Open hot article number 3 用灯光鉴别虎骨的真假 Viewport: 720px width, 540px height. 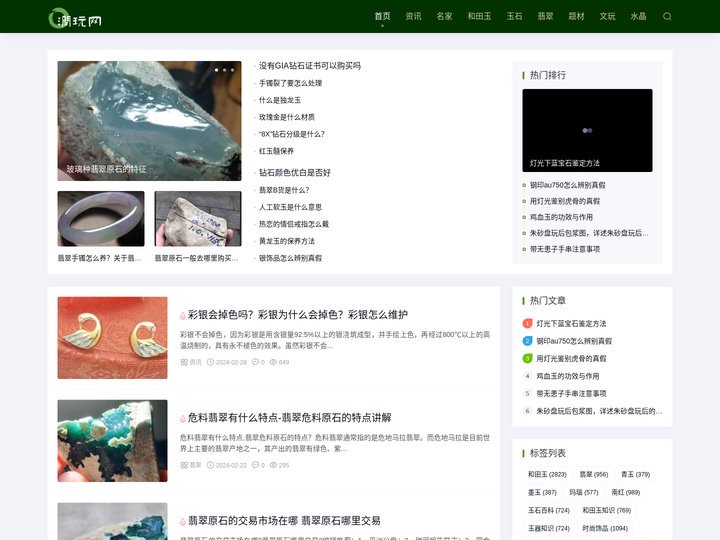[x=571, y=359]
